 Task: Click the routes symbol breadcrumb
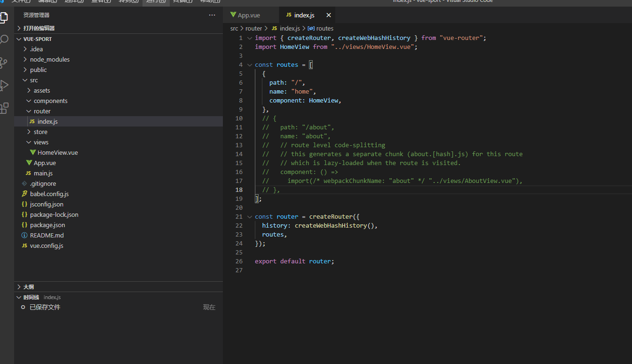pyautogui.click(x=320, y=29)
